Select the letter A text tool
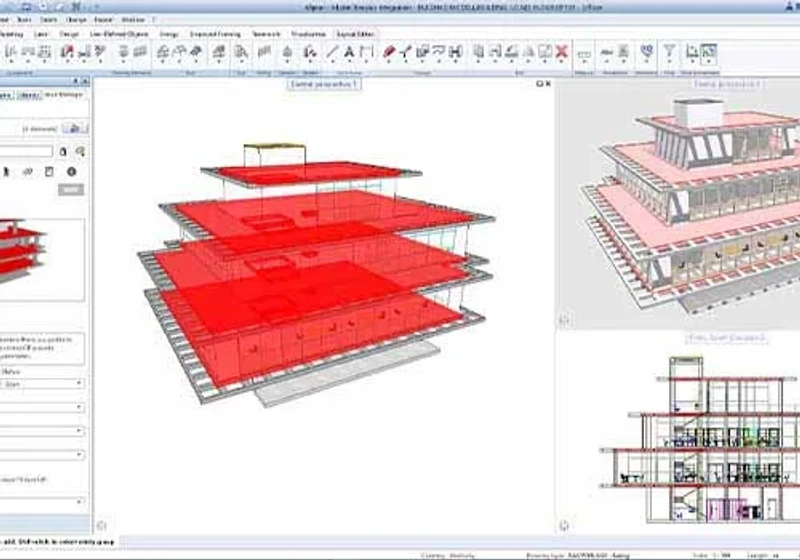This screenshot has height=560, width=800. click(x=349, y=52)
